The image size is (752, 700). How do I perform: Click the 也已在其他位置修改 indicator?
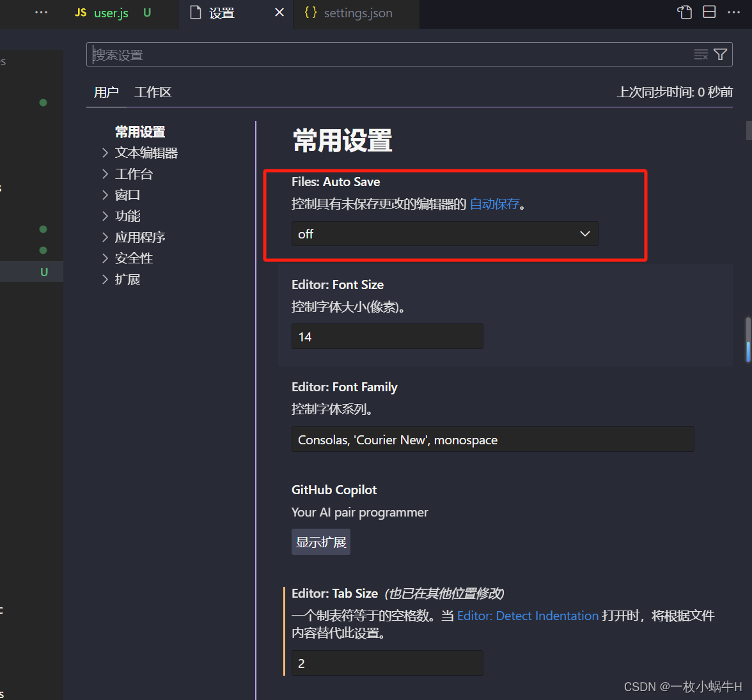click(444, 593)
